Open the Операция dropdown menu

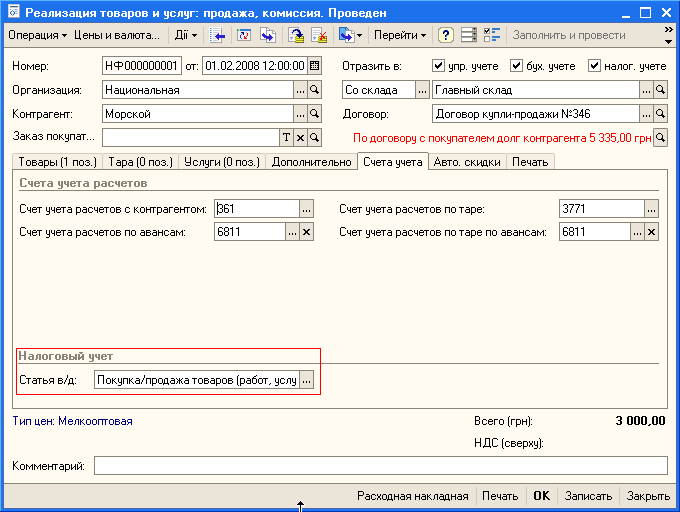37,35
